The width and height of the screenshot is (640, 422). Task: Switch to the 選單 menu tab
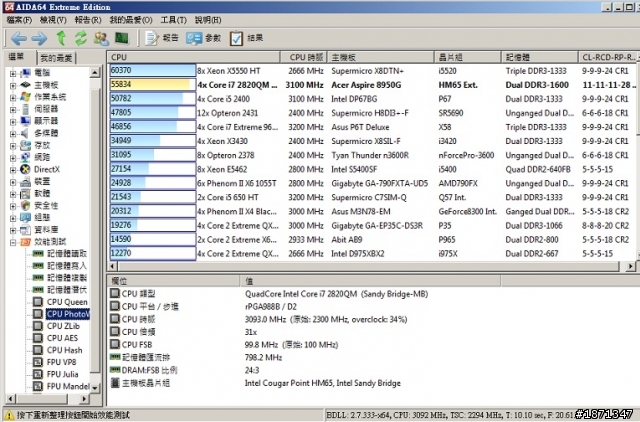point(17,57)
